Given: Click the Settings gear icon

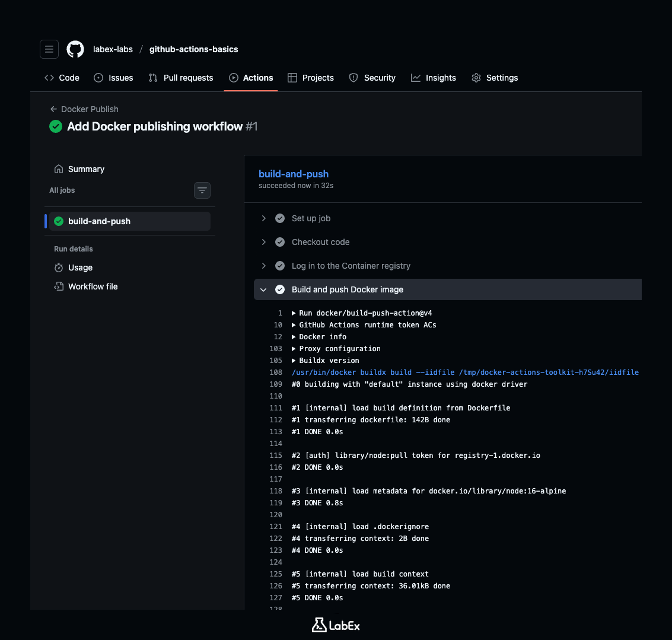Looking at the screenshot, I should (476, 78).
